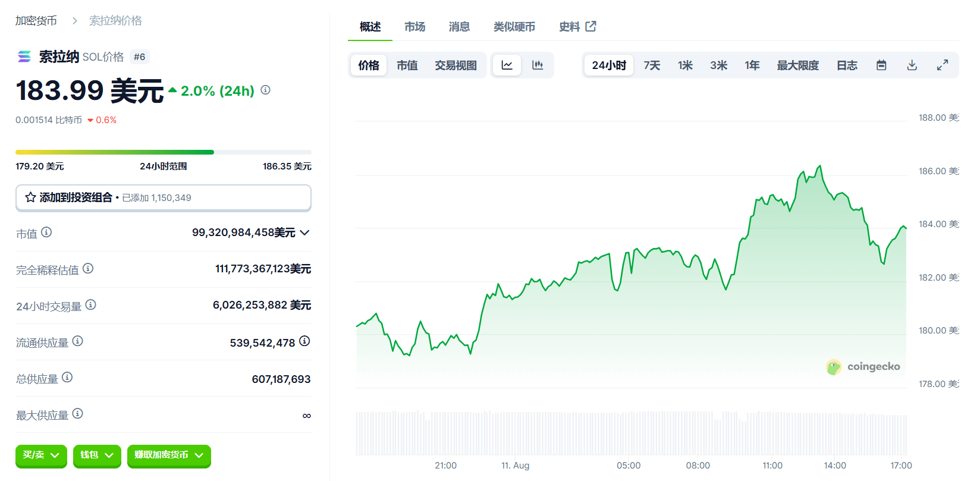Click 添加到投资组合 button

tap(164, 197)
